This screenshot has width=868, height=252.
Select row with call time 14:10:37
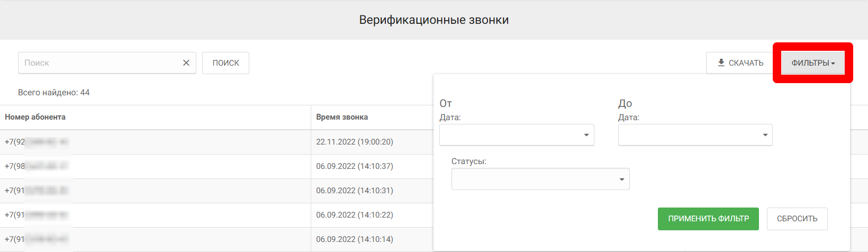click(355, 166)
